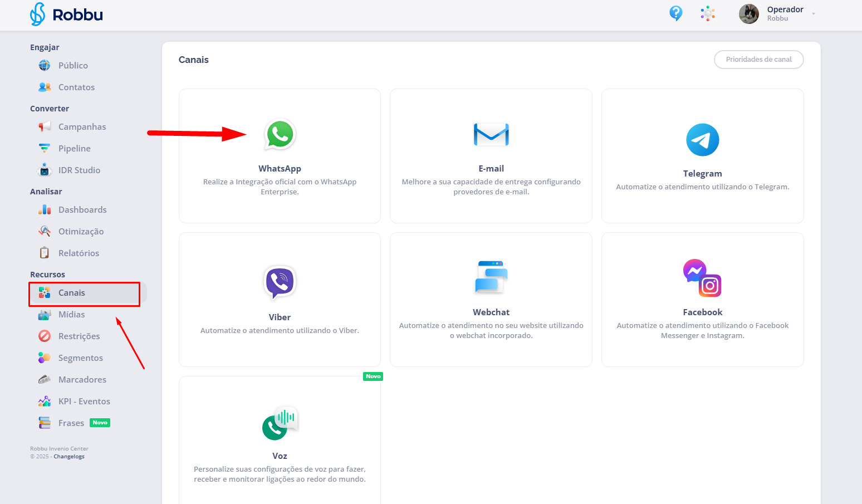Click the Viber phone icon

coord(280,281)
